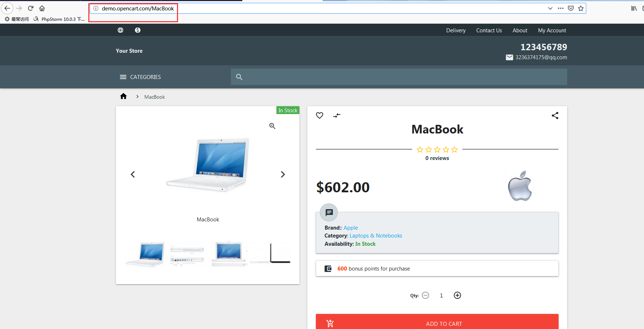
Task: Open the share icon
Action: coord(555,116)
